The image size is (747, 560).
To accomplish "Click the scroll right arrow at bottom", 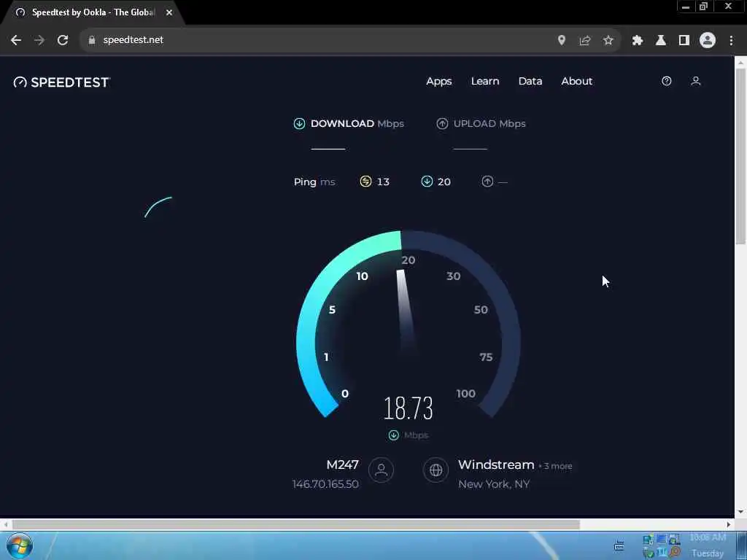I will click(x=729, y=525).
